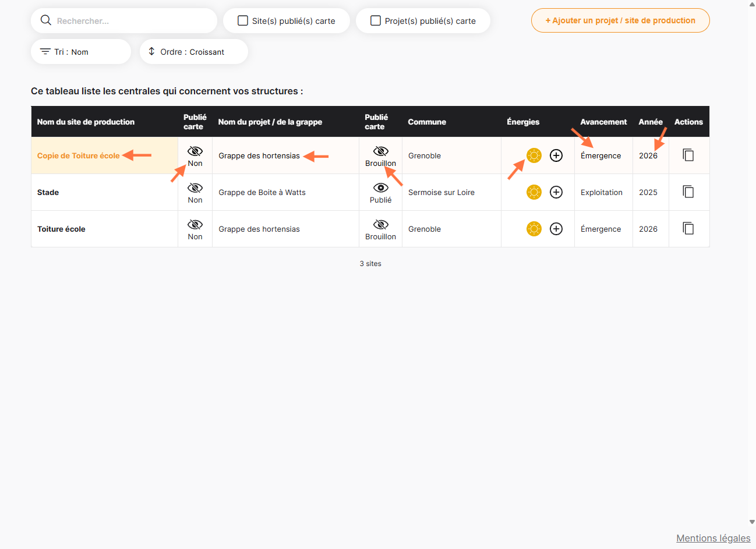
Task: Click Émergence in Copie de Toiture école row
Action: (x=601, y=155)
